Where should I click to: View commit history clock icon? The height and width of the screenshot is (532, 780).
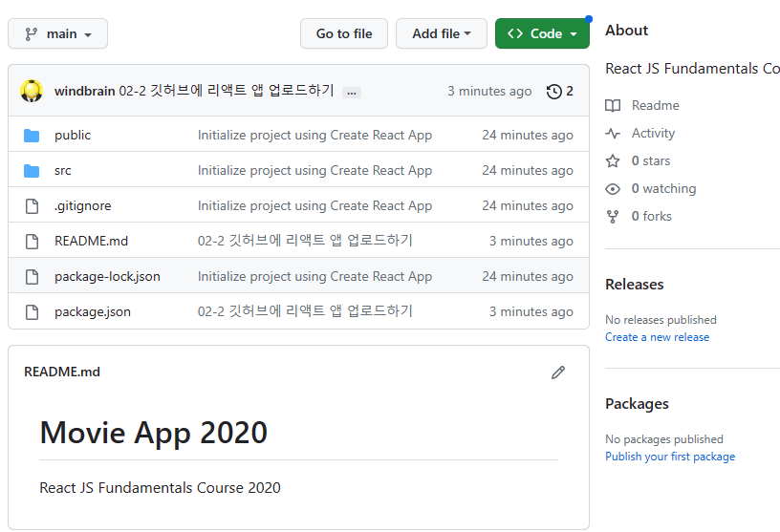tap(553, 92)
